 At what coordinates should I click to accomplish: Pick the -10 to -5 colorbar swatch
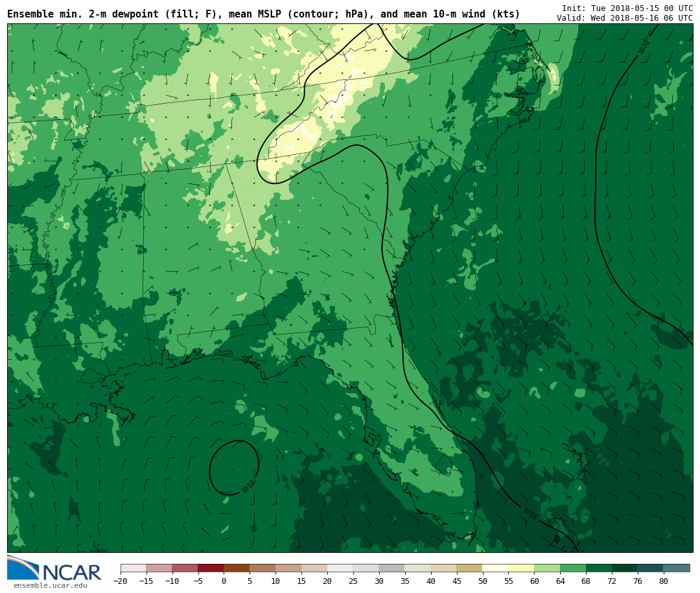(185, 568)
